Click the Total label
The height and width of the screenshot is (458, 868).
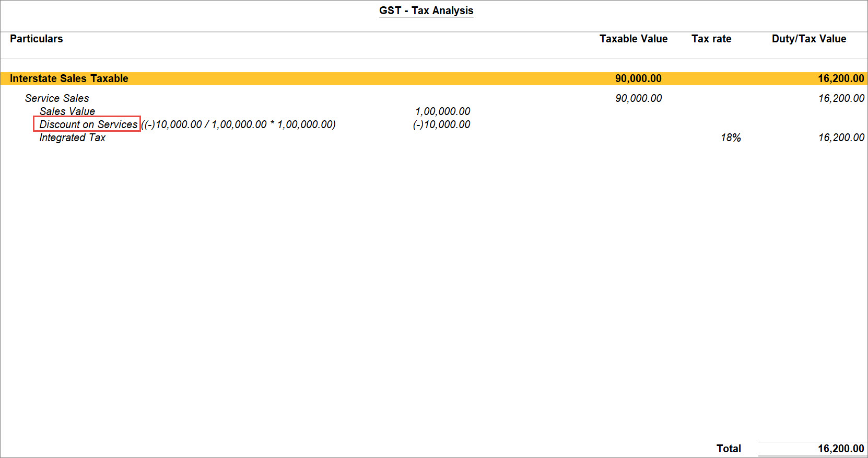(729, 449)
